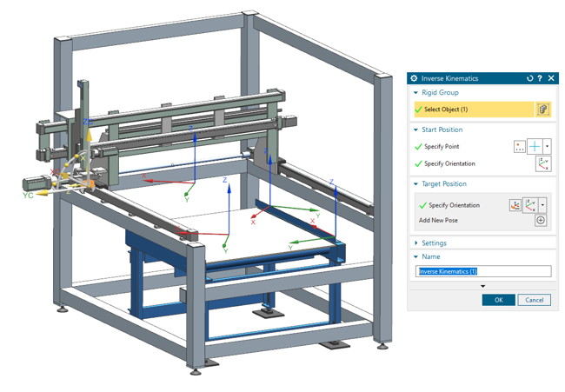The height and width of the screenshot is (392, 565).
Task: Open Target Position csys dropdown arrow
Action: (543, 205)
